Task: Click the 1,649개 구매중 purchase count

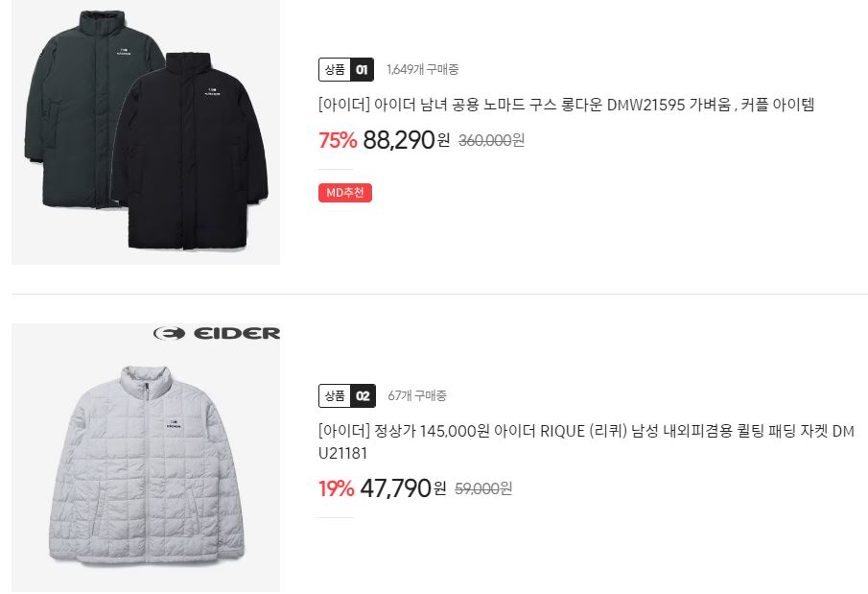Action: [x=422, y=69]
